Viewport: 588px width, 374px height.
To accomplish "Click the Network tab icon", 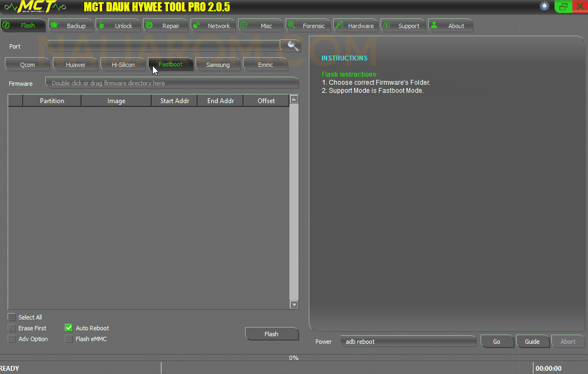I will tap(197, 25).
